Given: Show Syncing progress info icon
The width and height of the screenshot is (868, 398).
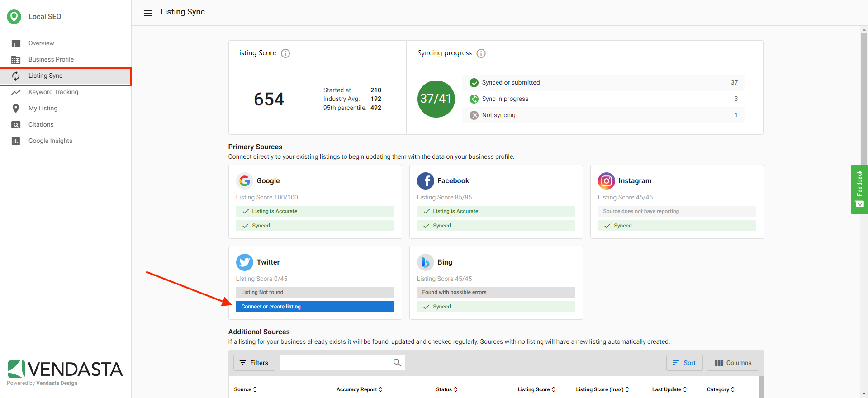Looking at the screenshot, I should click(481, 53).
